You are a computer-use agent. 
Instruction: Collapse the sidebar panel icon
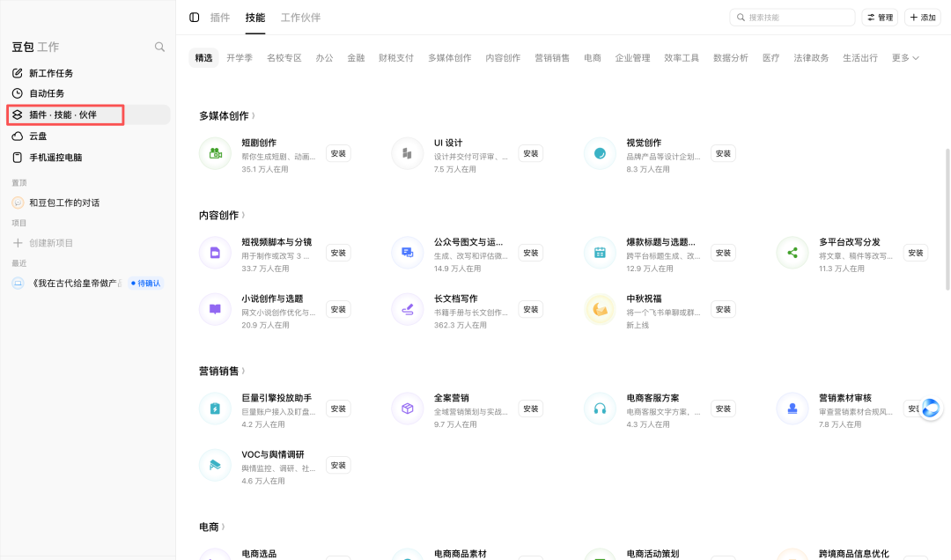point(194,18)
